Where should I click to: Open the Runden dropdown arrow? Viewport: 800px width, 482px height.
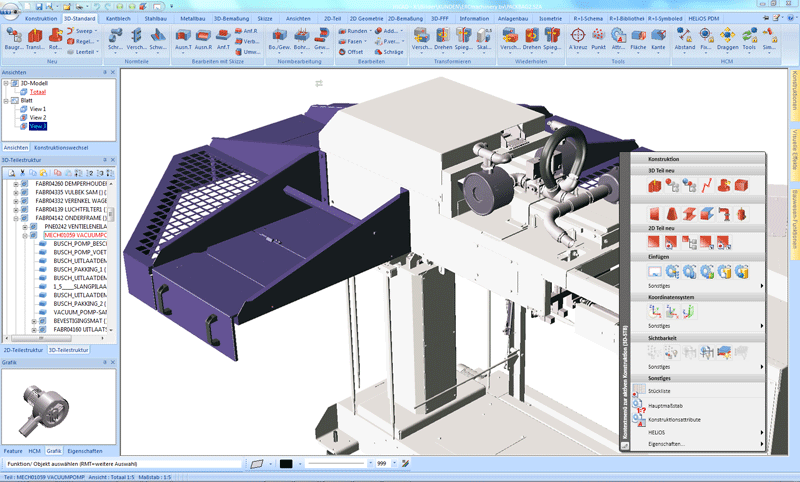370,31
